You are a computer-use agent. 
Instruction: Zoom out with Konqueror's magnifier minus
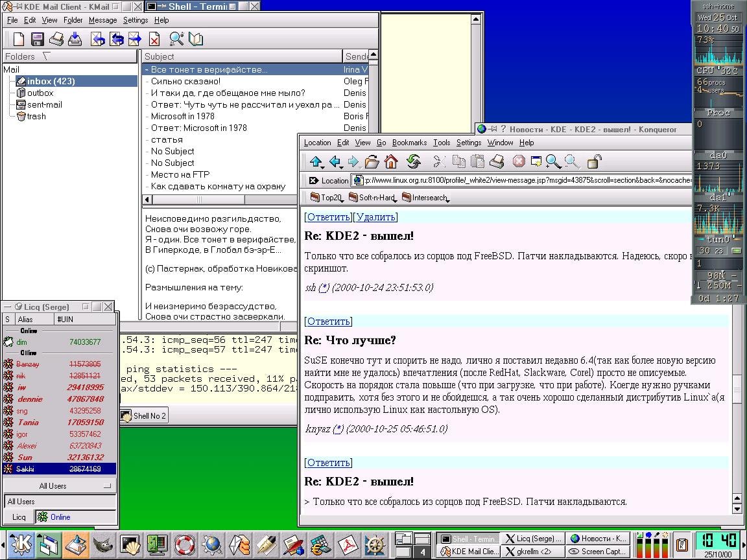572,162
